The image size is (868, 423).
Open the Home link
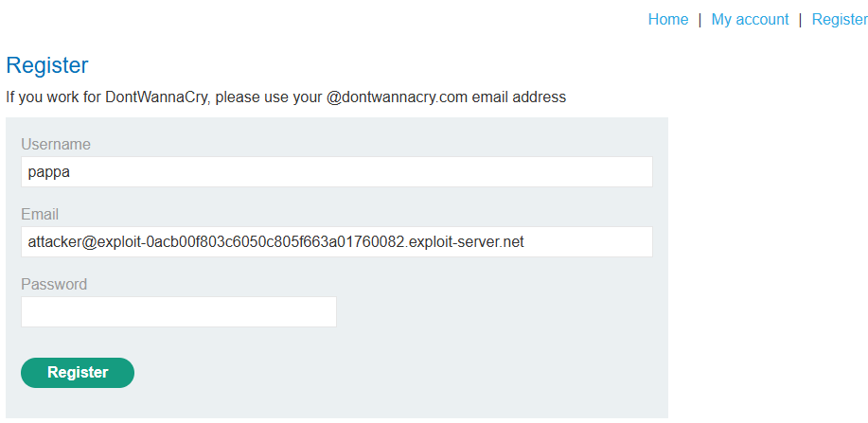click(x=668, y=19)
